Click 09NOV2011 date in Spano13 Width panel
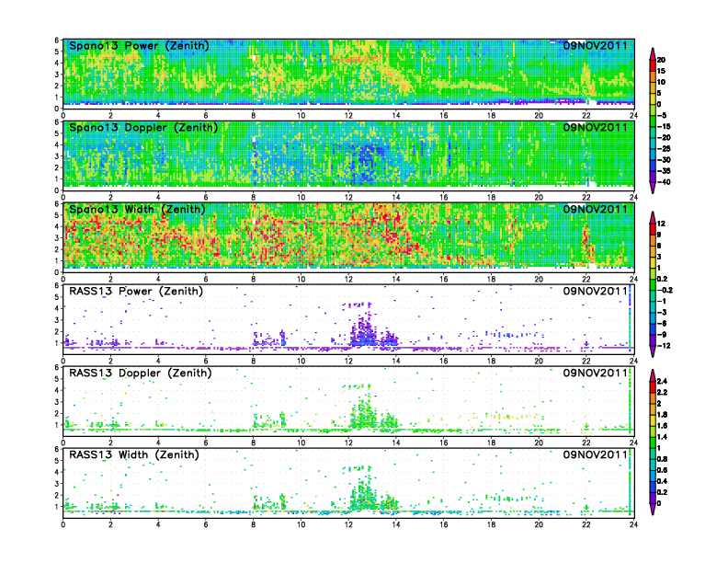728x563 pixels. (x=596, y=209)
